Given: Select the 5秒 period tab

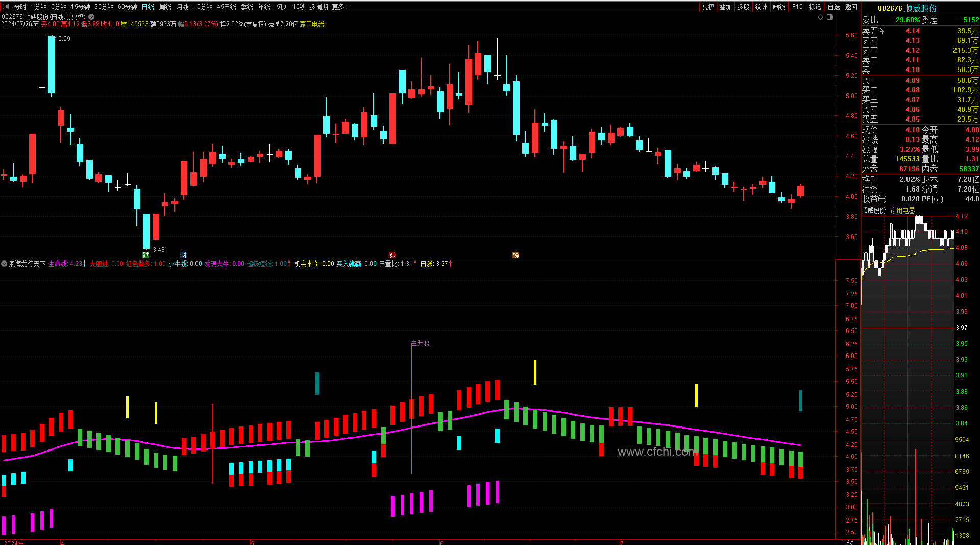Looking at the screenshot, I should (281, 7).
